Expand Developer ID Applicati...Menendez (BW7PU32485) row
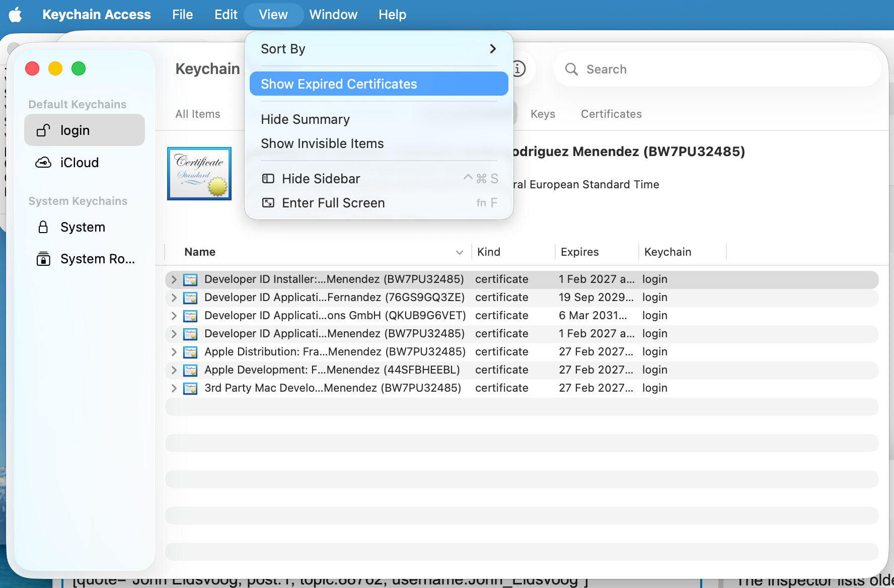894x588 pixels. tap(174, 334)
